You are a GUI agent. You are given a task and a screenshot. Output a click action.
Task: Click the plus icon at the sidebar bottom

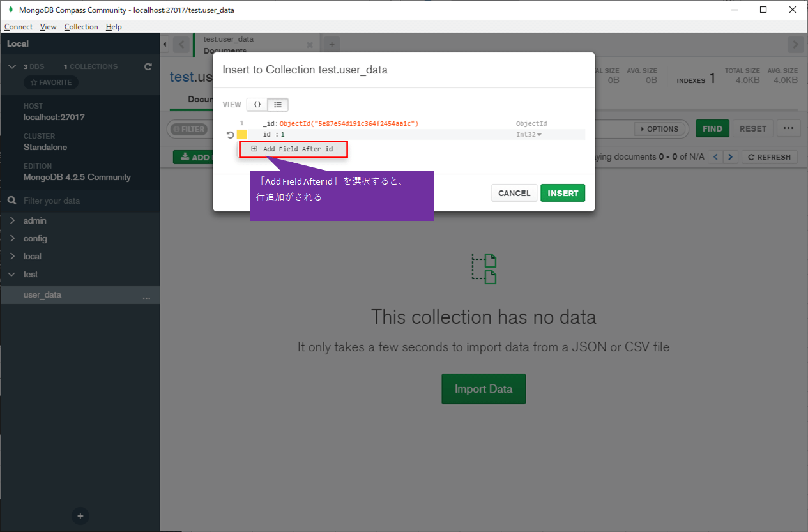tap(79, 516)
